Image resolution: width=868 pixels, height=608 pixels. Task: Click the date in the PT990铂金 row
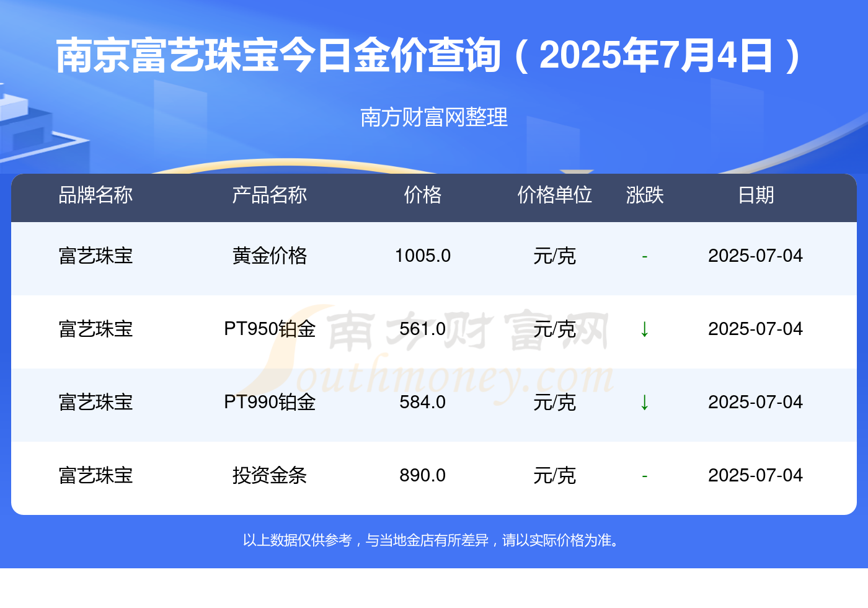click(756, 402)
